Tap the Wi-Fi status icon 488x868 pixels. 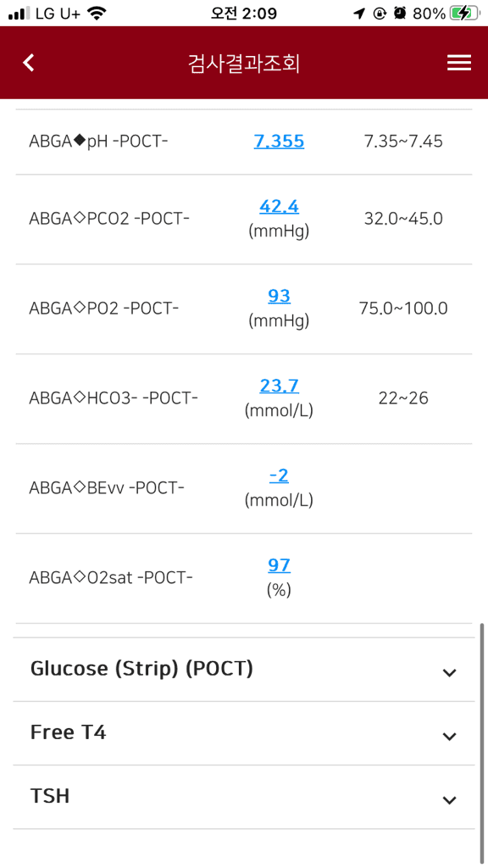point(97,14)
